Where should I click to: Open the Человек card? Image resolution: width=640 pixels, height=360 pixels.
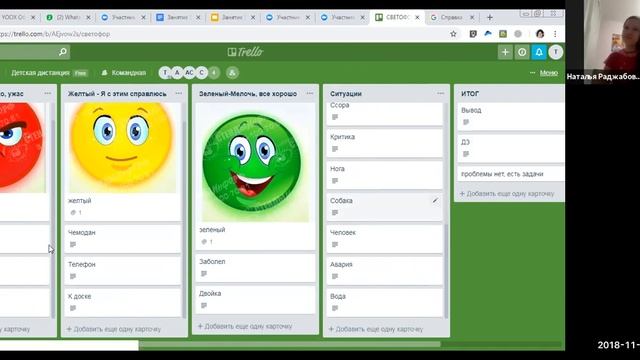[384, 238]
